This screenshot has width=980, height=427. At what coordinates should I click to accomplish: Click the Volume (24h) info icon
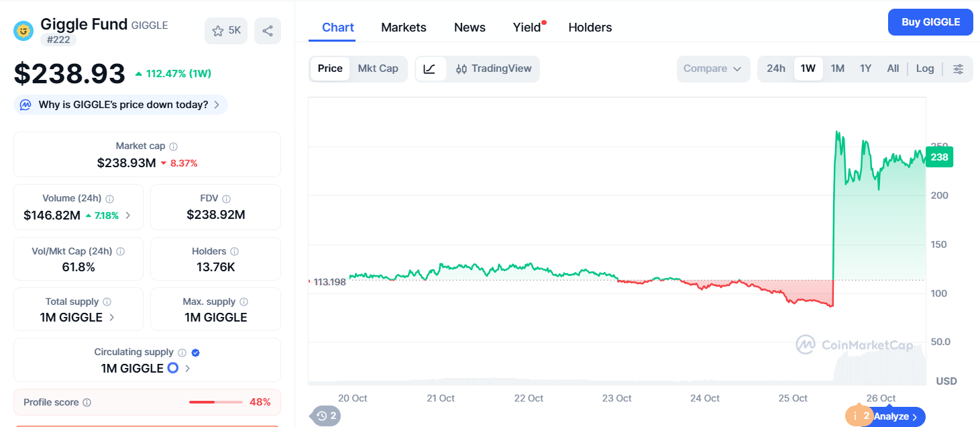[110, 199]
